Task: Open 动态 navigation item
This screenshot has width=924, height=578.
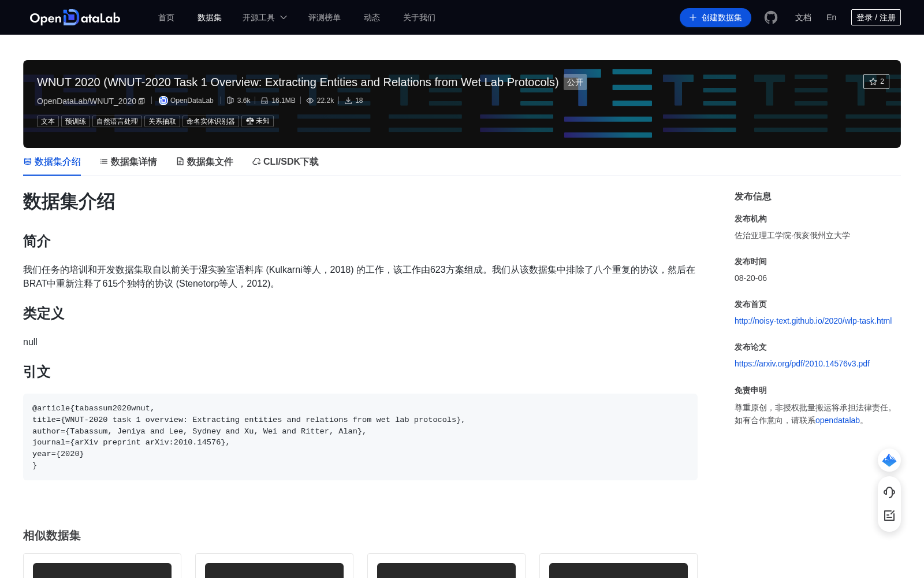Action: pyautogui.click(x=372, y=17)
